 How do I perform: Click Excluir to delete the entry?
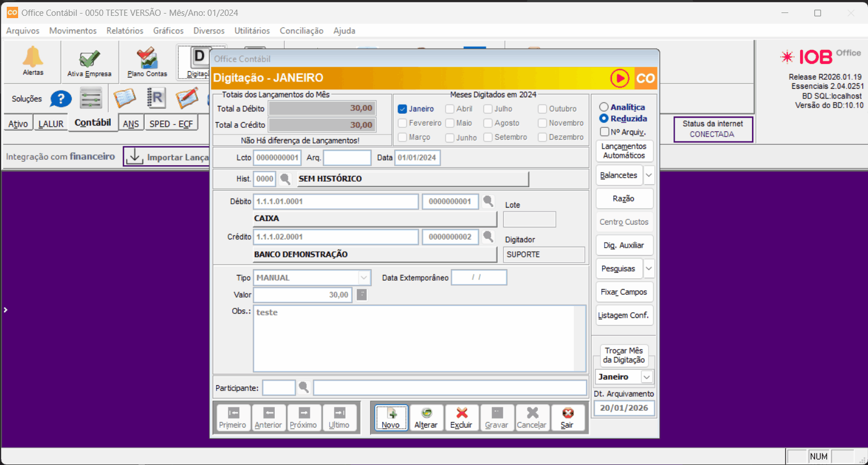[x=461, y=417]
